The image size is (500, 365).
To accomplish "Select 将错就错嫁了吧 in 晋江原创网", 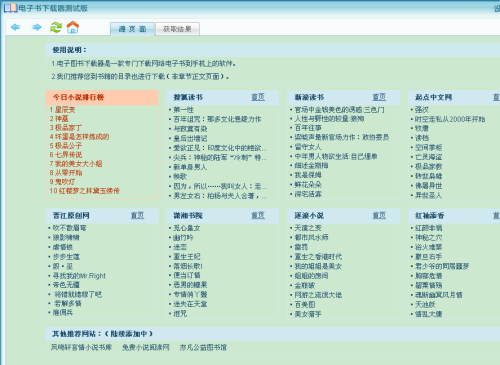I will [x=78, y=294].
